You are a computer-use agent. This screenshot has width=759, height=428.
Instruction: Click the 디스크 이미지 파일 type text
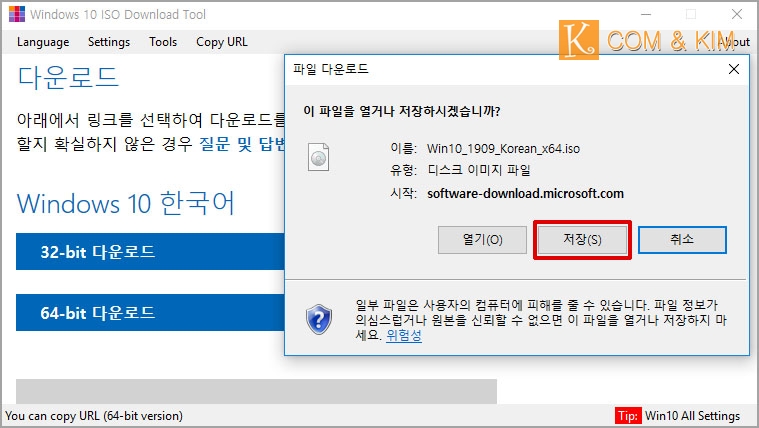479,170
